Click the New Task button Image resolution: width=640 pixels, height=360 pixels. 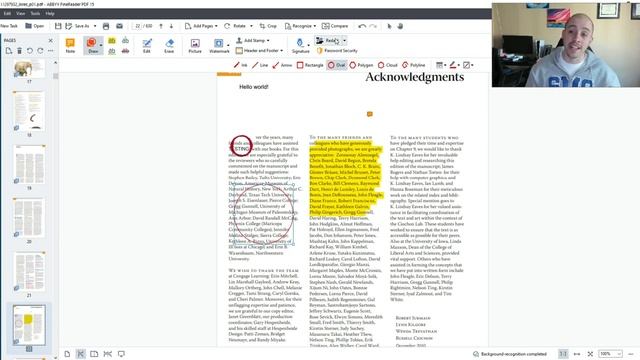click(9, 26)
